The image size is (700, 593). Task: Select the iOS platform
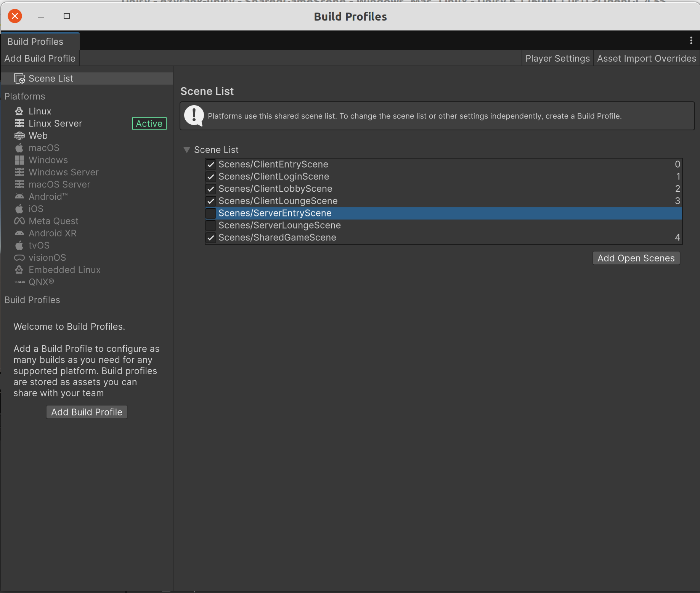[x=35, y=208]
